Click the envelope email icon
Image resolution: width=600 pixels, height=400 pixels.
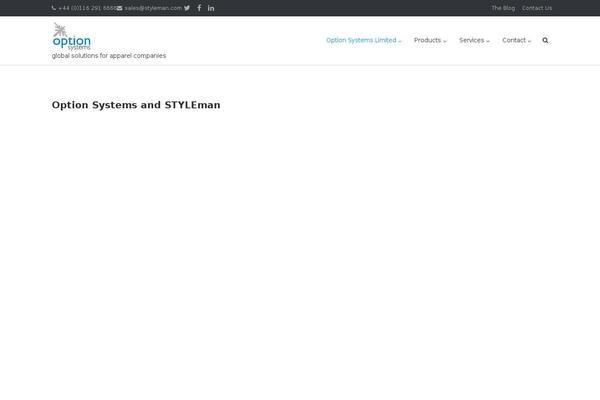119,8
